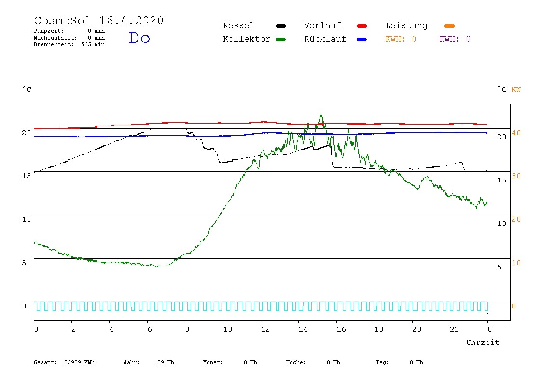Click the '29 Wh' year value
Image resolution: width=554 pixels, height=392 pixels.
point(166,362)
